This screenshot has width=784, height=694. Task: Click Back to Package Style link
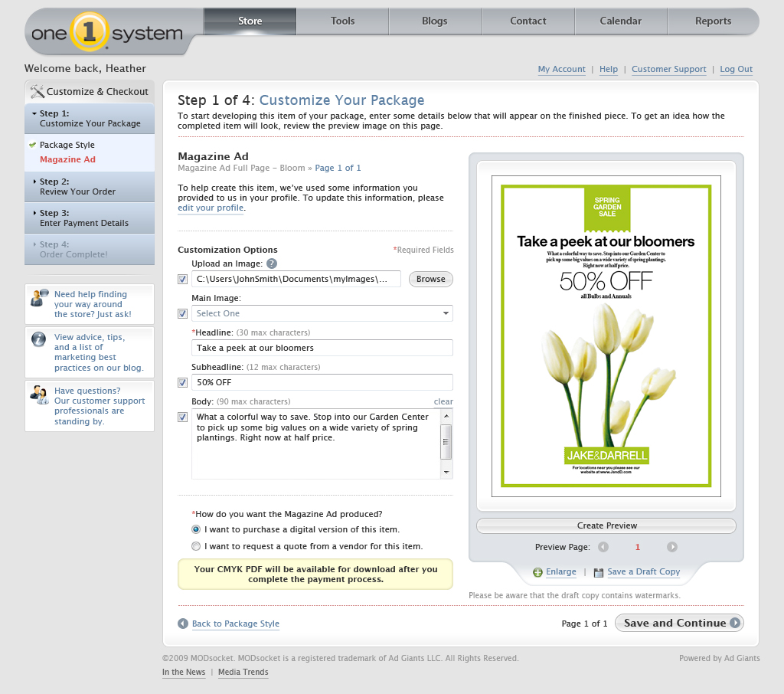point(236,624)
